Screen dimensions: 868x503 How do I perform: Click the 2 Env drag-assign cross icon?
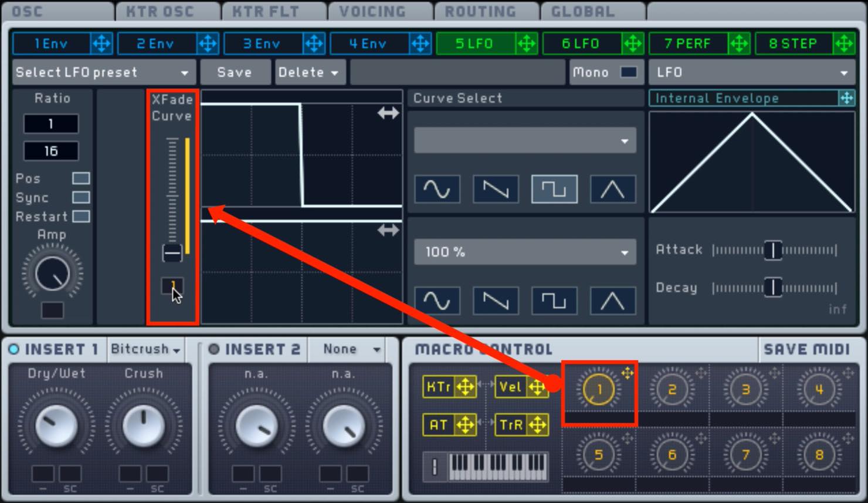point(207,43)
